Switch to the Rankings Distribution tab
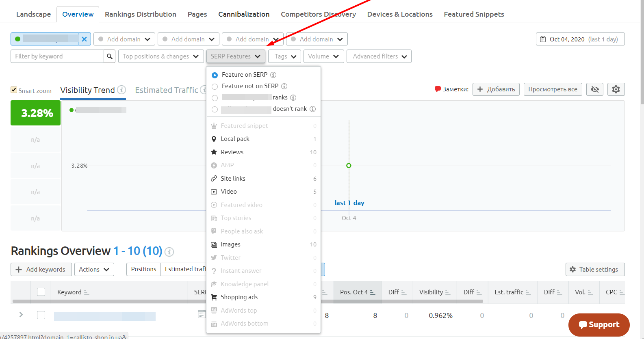 pos(141,14)
